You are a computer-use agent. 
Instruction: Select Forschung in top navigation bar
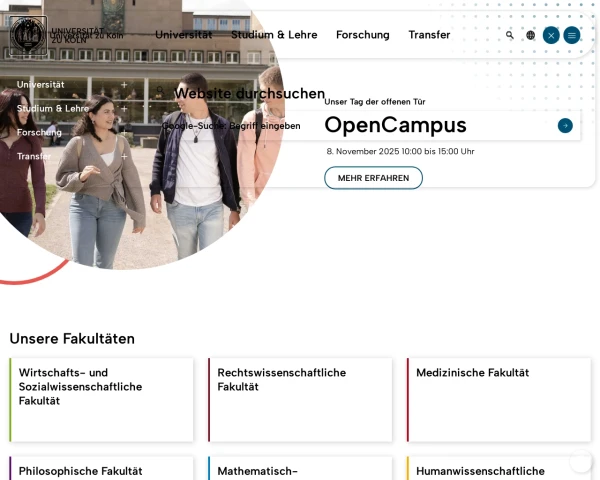pyautogui.click(x=362, y=35)
